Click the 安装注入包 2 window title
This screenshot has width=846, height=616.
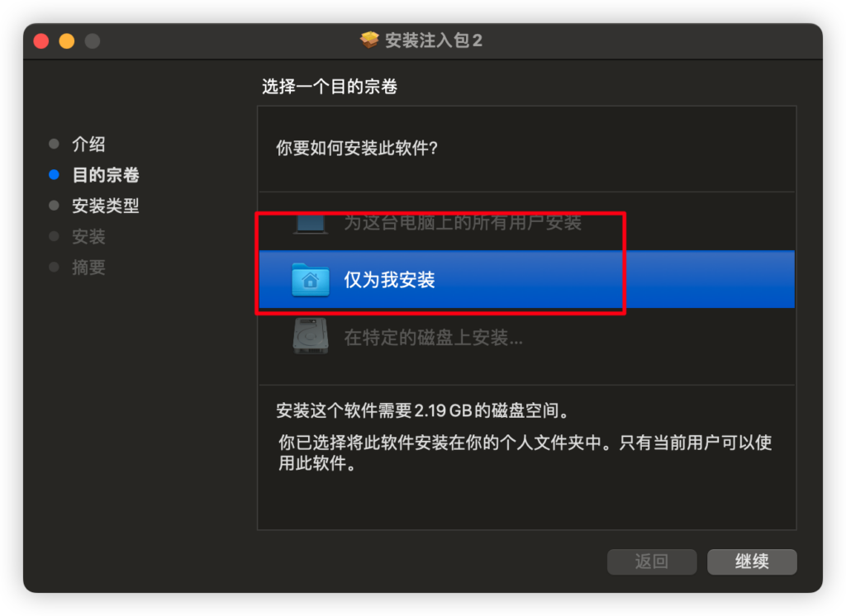(433, 40)
